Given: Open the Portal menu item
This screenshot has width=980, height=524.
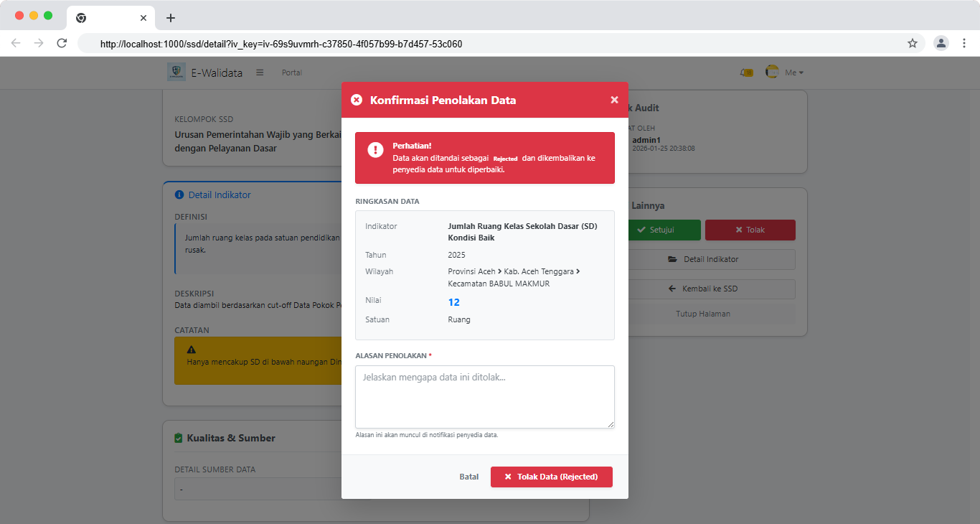Looking at the screenshot, I should pyautogui.click(x=292, y=72).
